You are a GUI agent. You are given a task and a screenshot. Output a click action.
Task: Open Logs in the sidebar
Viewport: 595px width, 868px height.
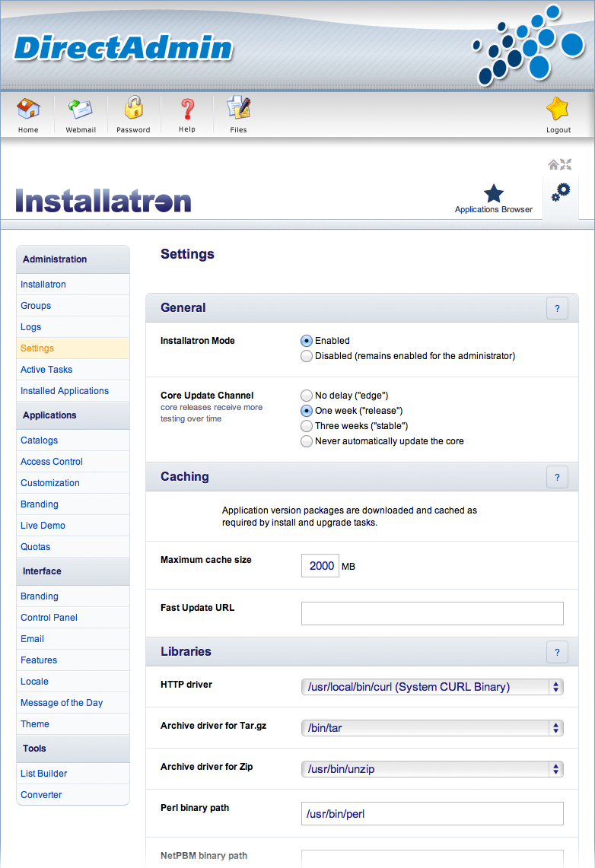(73, 326)
